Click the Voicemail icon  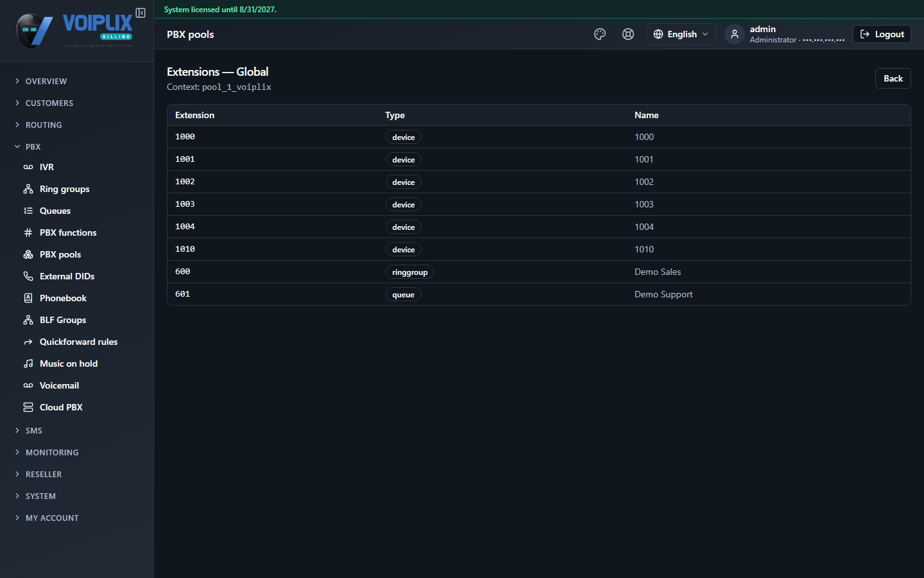[28, 385]
